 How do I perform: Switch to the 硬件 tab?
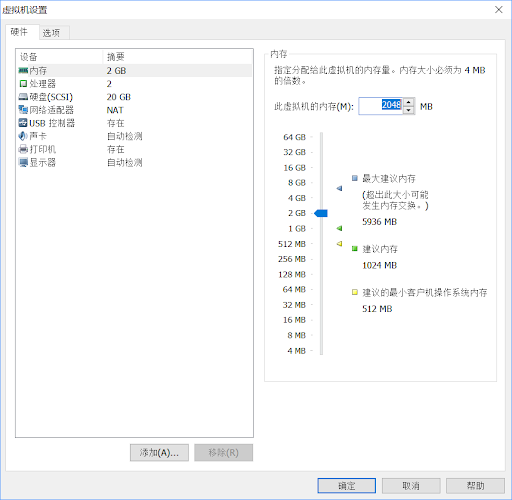click(22, 32)
